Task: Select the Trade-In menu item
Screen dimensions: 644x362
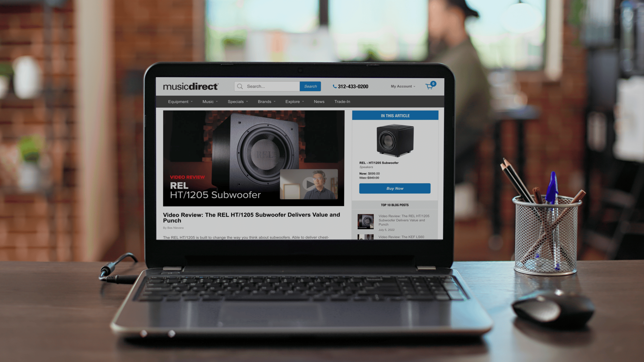Action: [342, 102]
